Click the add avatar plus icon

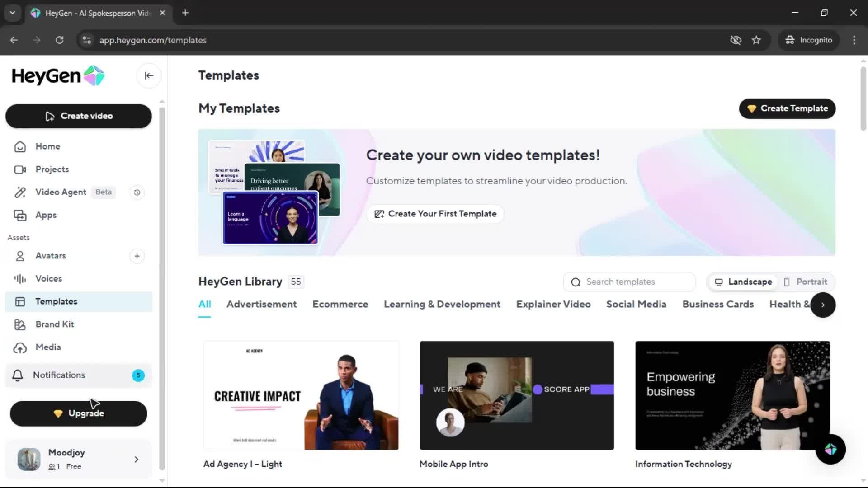(137, 256)
